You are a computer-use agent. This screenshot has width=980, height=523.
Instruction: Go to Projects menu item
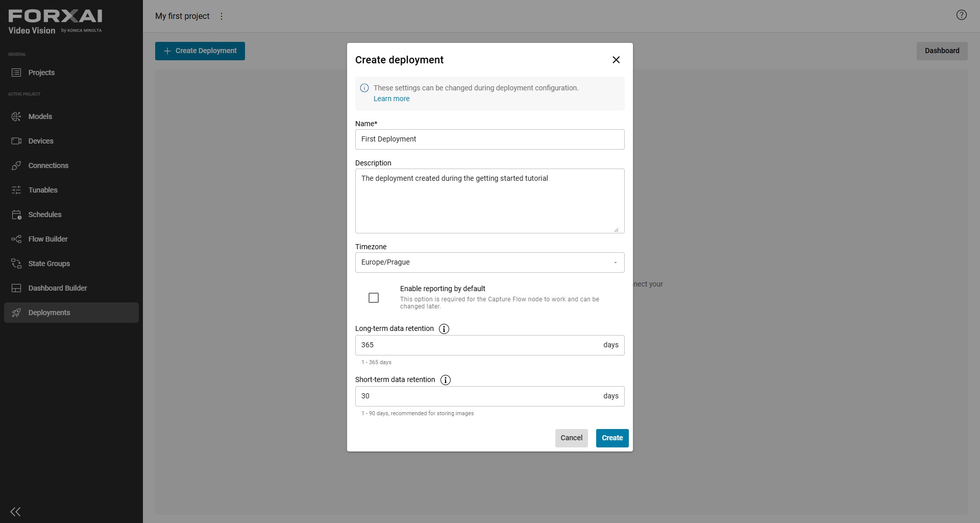click(71, 73)
